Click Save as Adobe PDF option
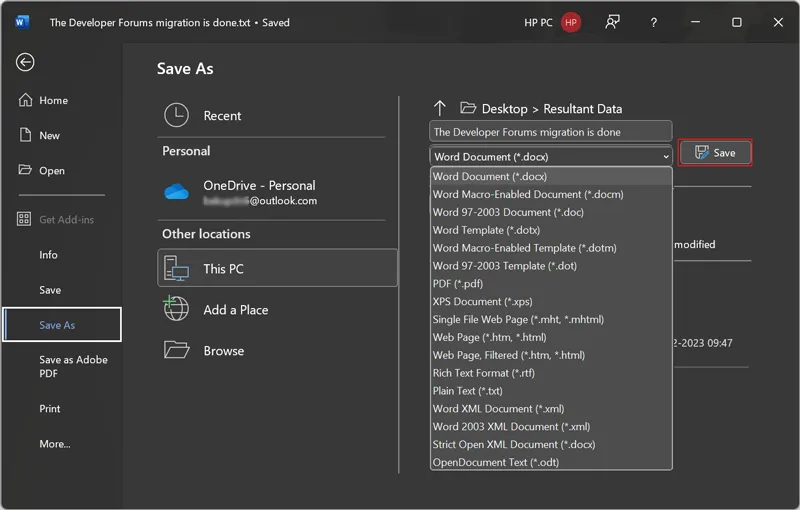 point(72,366)
